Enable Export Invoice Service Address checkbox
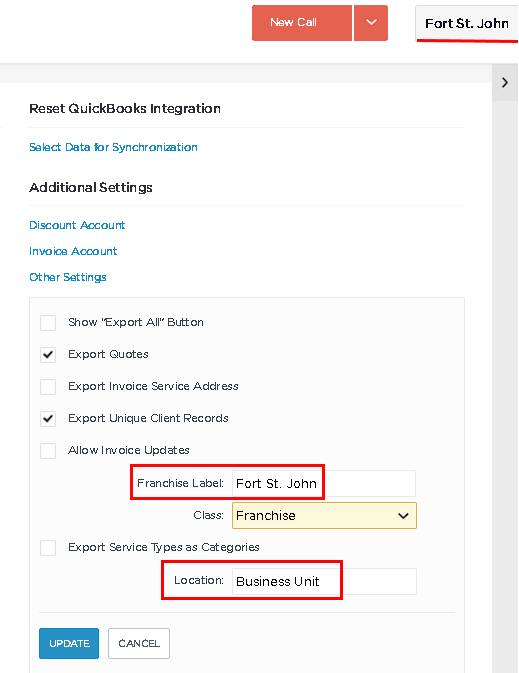 [48, 387]
